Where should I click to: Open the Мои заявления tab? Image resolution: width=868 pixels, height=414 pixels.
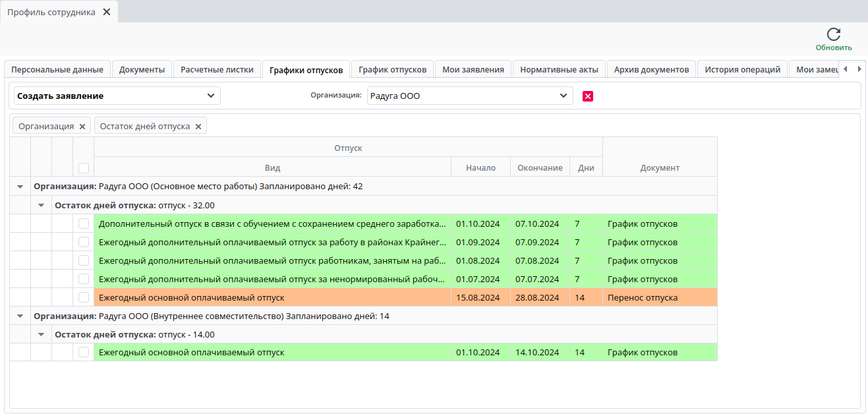(x=473, y=69)
